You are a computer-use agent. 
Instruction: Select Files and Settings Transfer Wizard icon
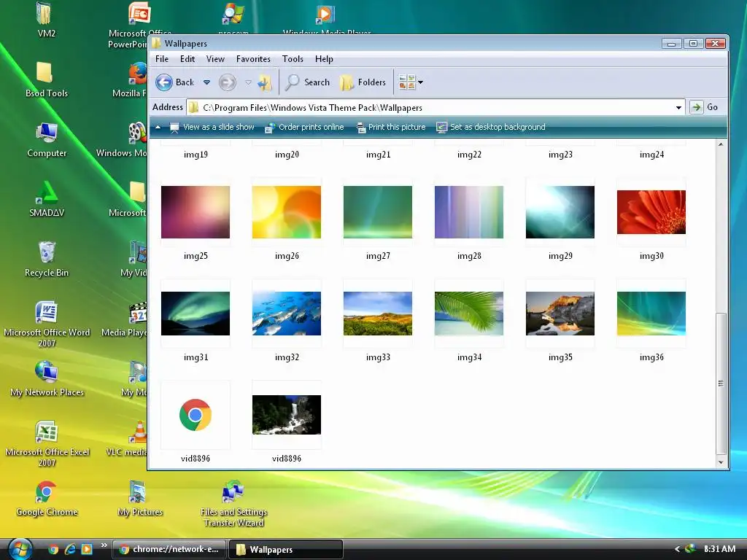233,505
